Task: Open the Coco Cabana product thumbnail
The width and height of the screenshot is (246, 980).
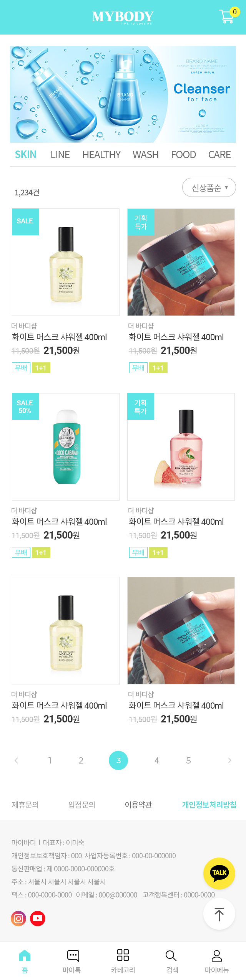Action: [66, 447]
